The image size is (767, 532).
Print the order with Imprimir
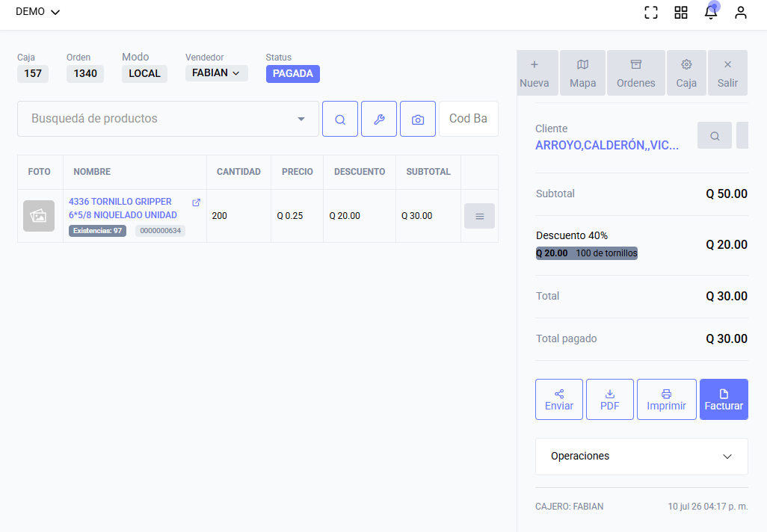pos(667,400)
